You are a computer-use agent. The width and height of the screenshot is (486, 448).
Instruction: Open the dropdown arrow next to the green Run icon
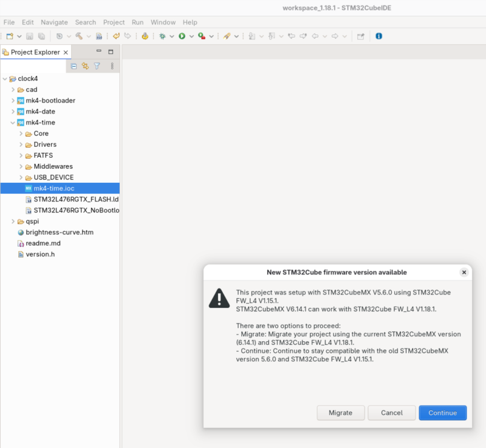(x=191, y=36)
